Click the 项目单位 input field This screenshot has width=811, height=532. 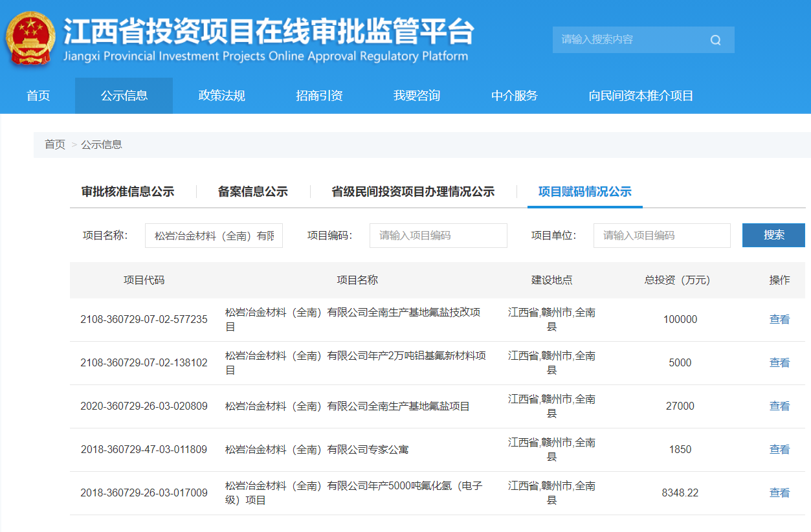(x=661, y=236)
